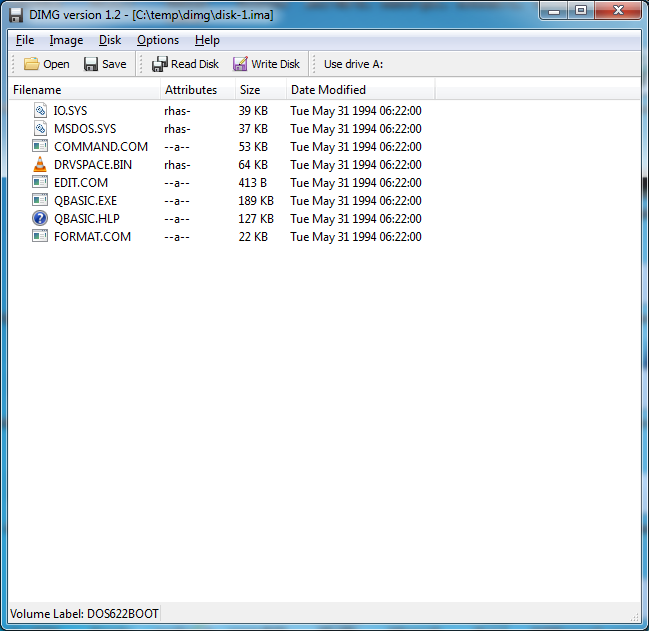The height and width of the screenshot is (631, 649).
Task: Select the COMMAND.COM filename
Action: tap(101, 146)
